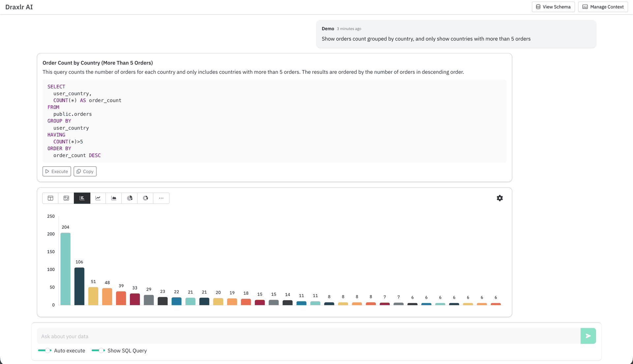Click the send message arrow button
Screen dimensions: 633x364
tap(588, 336)
